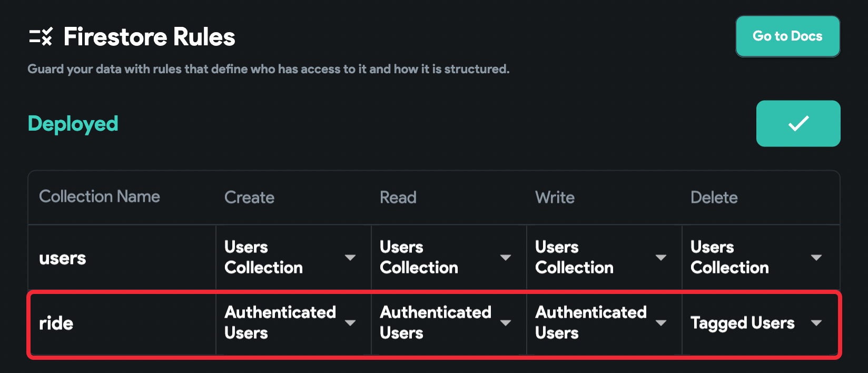
Task: Open users Read rule dropdown
Action: tap(449, 257)
